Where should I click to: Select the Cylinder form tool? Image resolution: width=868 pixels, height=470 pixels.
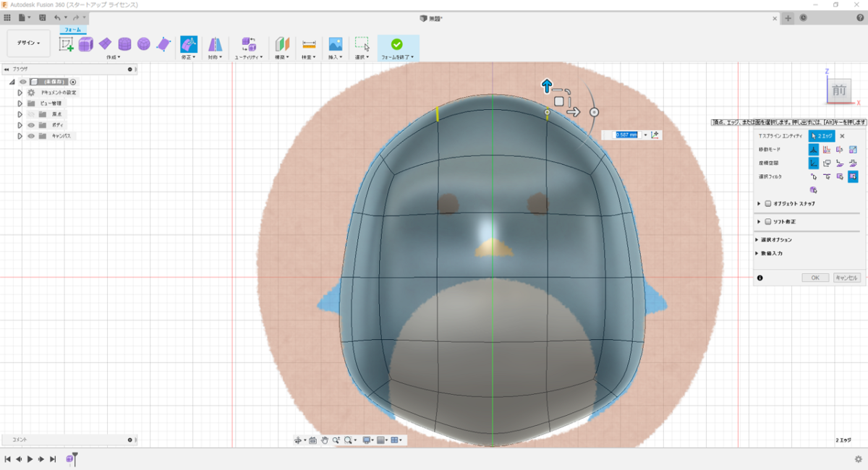coord(124,44)
